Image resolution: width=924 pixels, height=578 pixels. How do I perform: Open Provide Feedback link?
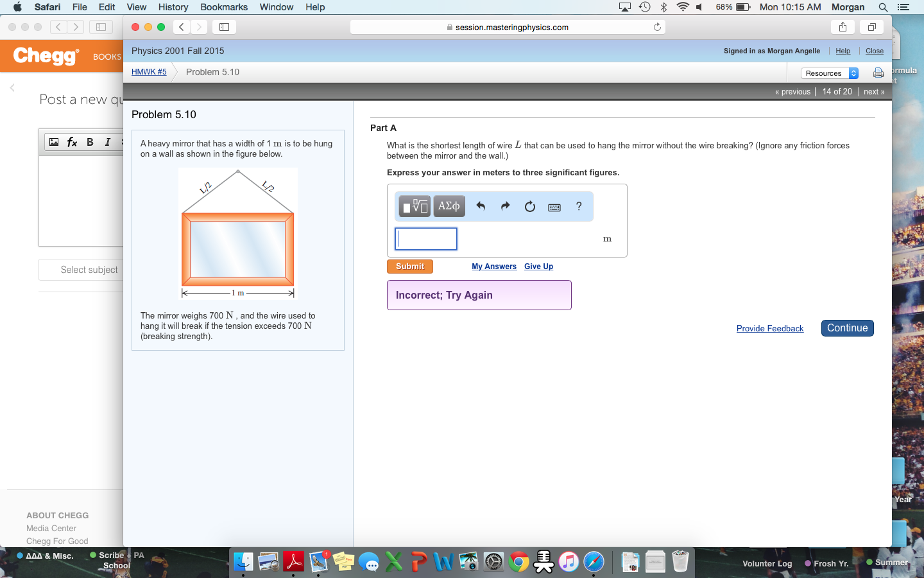click(770, 328)
